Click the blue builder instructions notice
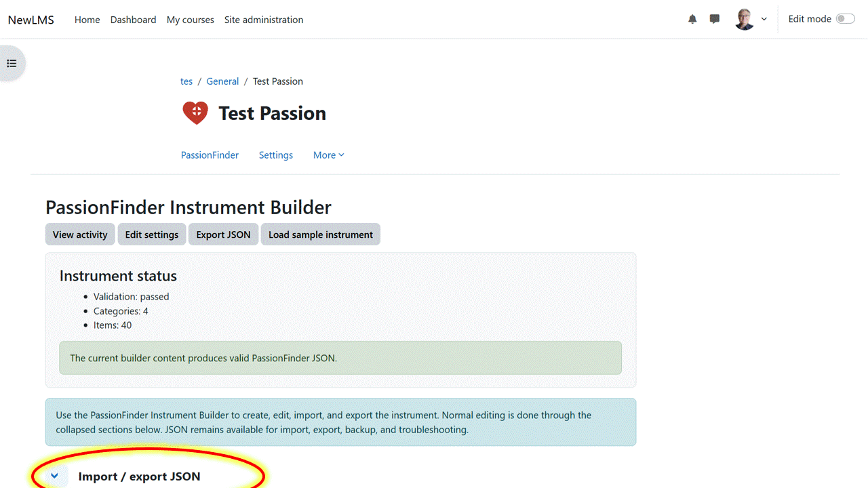 coord(340,422)
